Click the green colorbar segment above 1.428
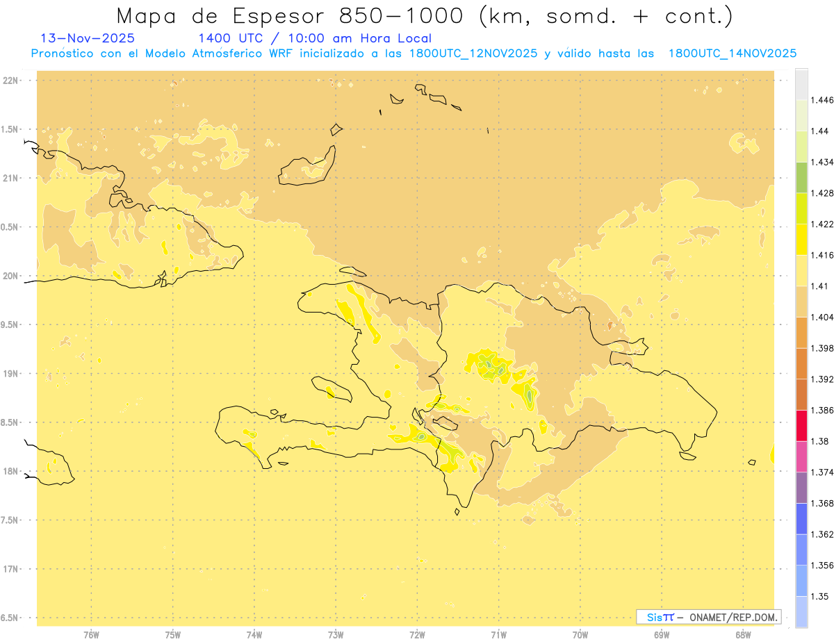Screen dimensions: 834x644 pos(801,177)
